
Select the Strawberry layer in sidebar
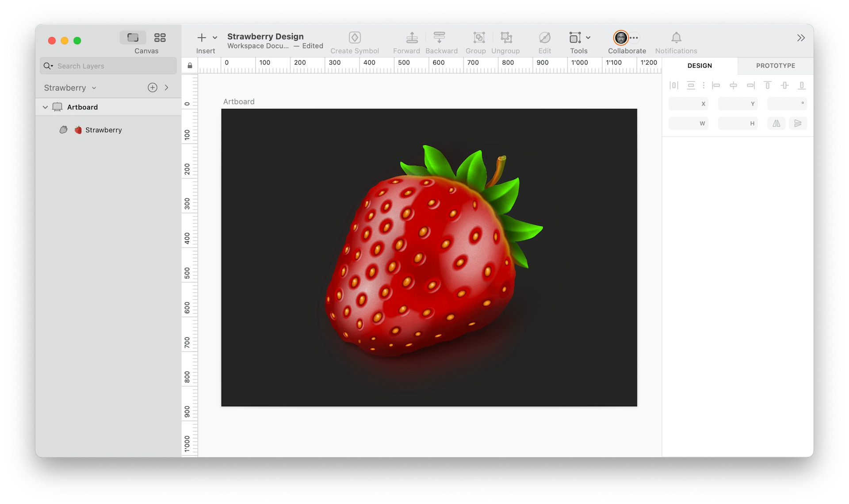pos(103,130)
